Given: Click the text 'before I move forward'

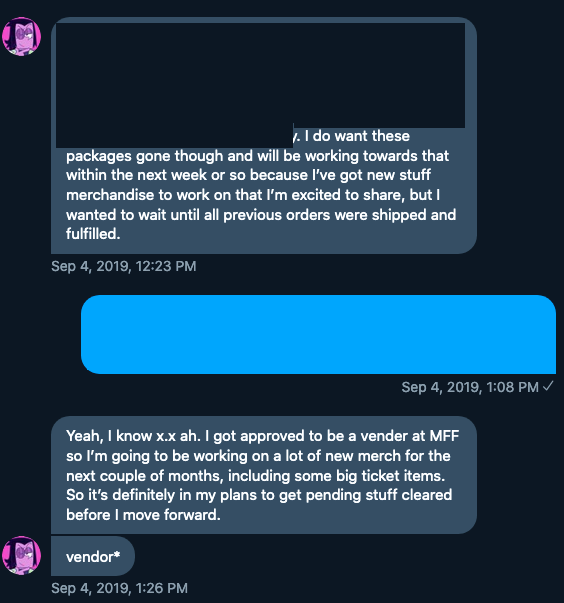Looking at the screenshot, I should [143, 515].
